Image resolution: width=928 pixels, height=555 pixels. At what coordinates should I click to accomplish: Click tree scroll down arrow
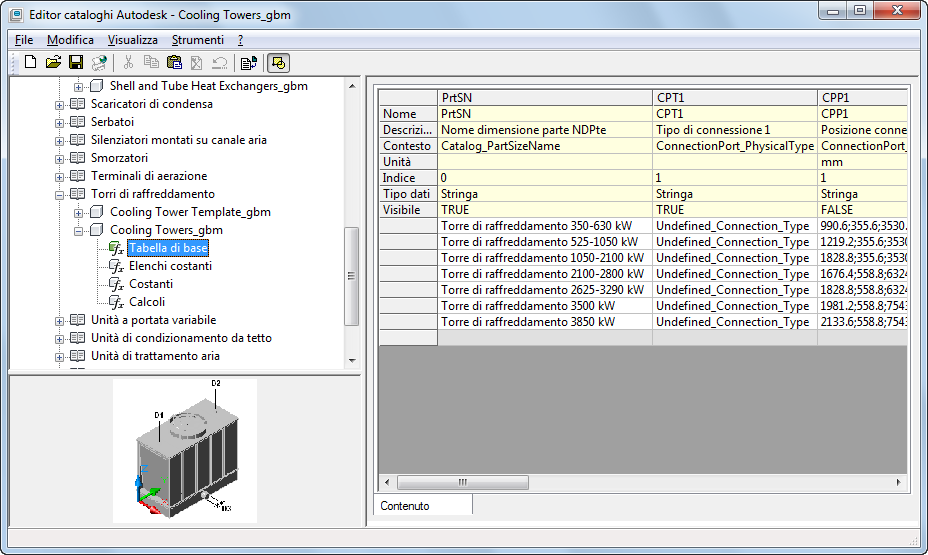click(x=352, y=360)
